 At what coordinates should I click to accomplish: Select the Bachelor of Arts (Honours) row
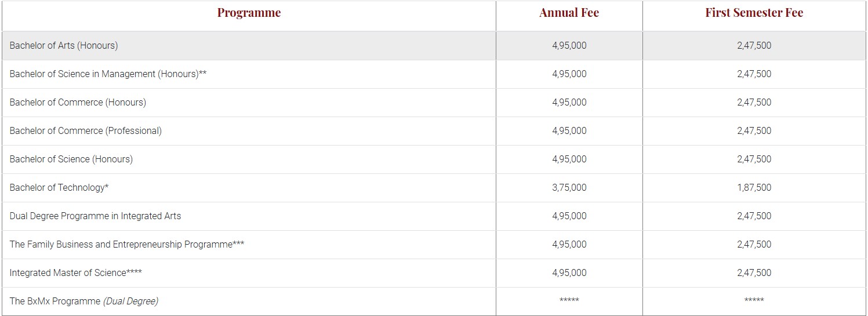(434, 45)
